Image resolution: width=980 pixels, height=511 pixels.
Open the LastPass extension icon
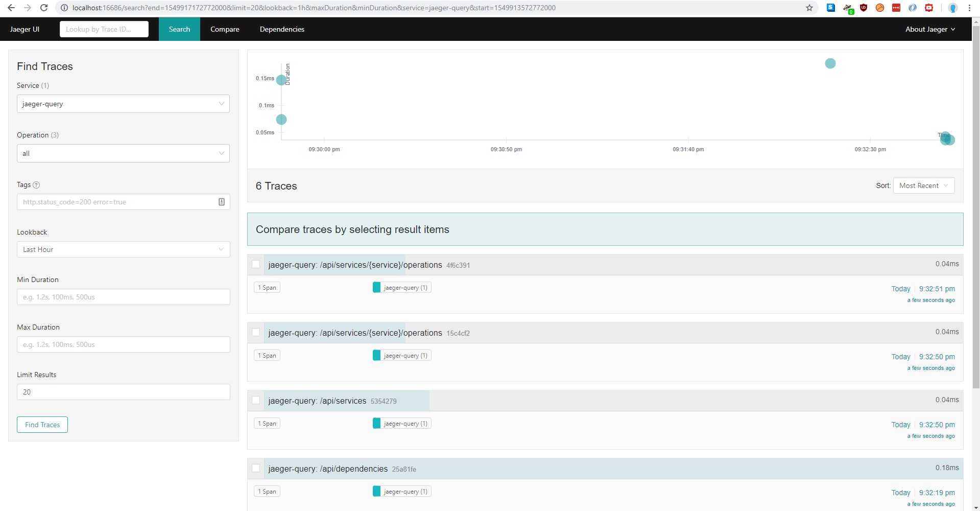896,8
